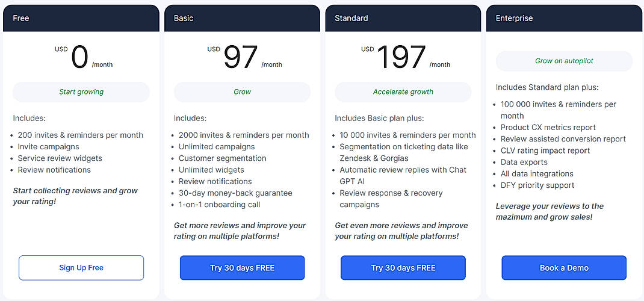Select the Free plan header
This screenshot has height=301, width=644.
click(81, 18)
